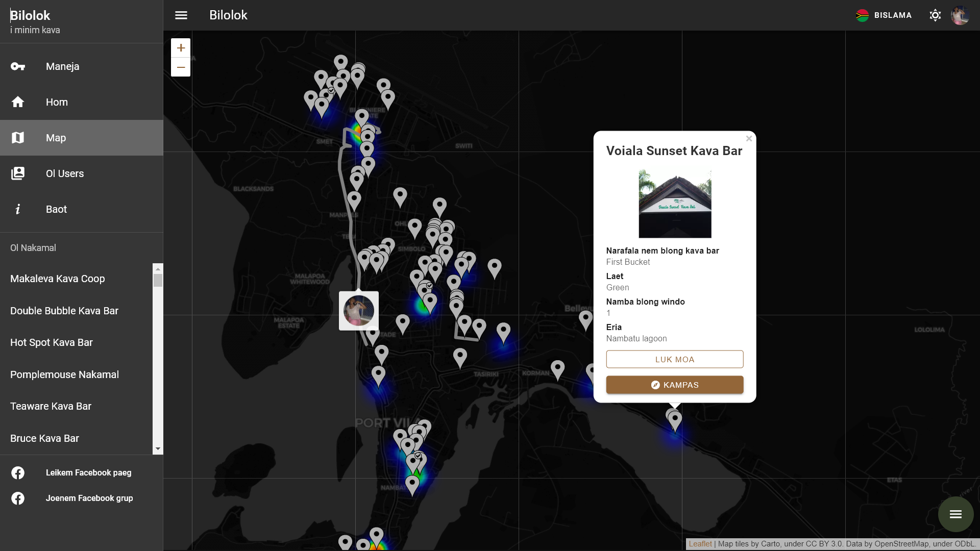
Task: Click the Nambatu lagoon area text
Action: [636, 339]
